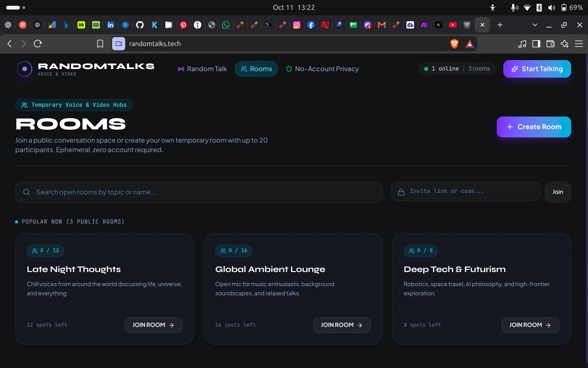Switch to the WhatsApp pinned tab

point(226,25)
